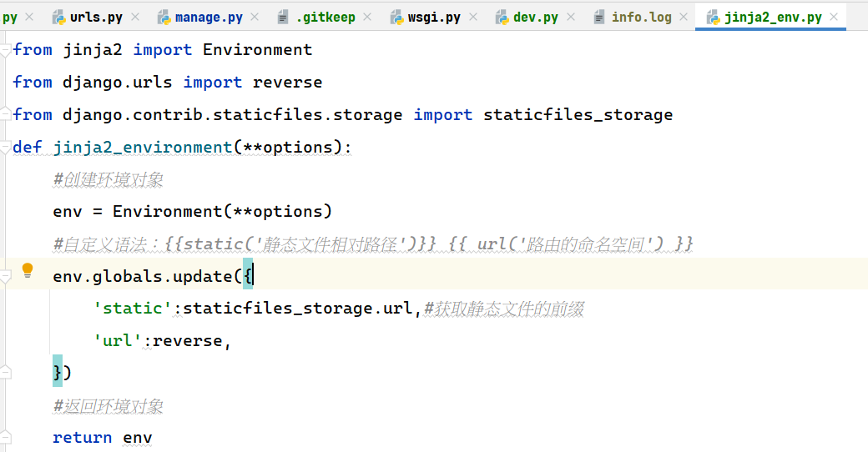Click the python file icon on jinja2_env.py tab
Viewport: 868px width, 452px height.
pos(713,18)
